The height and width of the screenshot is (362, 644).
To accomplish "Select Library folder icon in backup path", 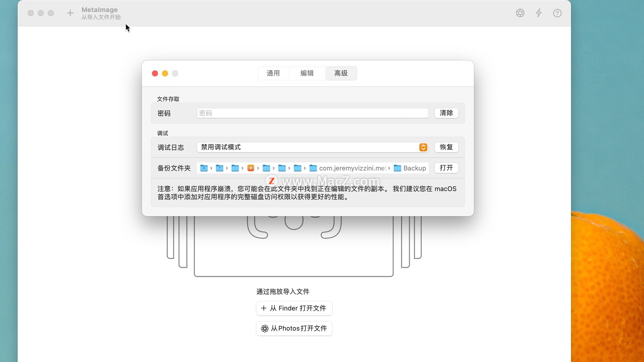I will [219, 168].
